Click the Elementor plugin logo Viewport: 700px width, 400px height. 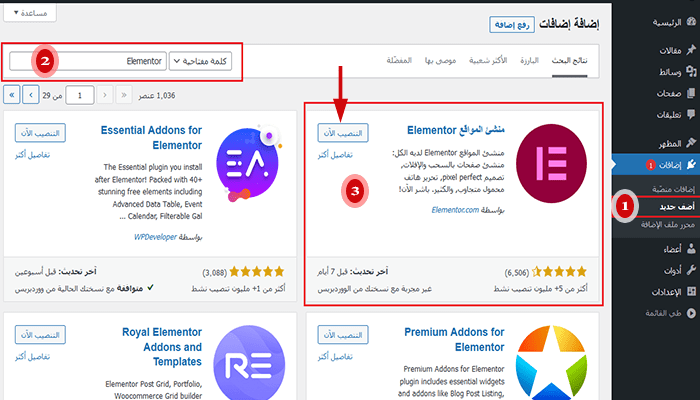click(x=551, y=163)
